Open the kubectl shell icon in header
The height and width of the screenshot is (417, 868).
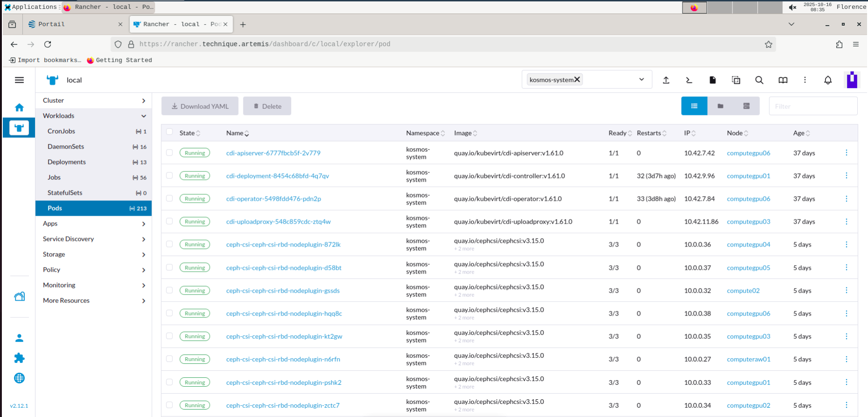(x=689, y=80)
